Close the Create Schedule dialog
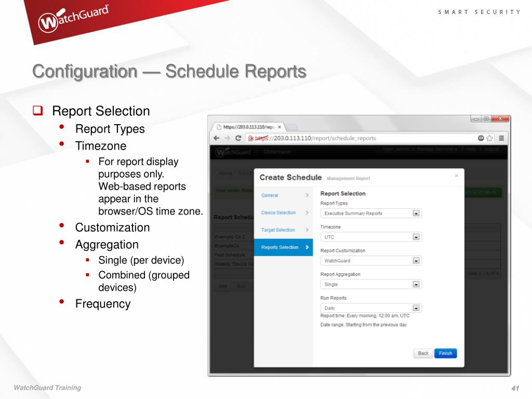This screenshot has height=399, width=532. click(456, 176)
